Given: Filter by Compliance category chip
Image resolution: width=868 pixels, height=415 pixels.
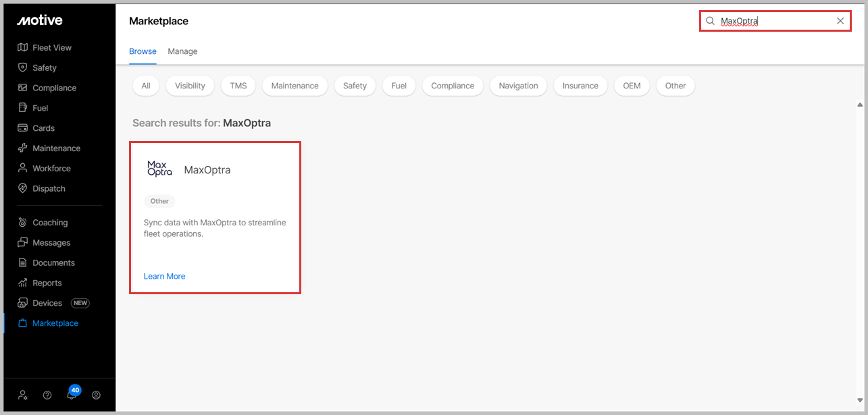Looking at the screenshot, I should coord(453,86).
